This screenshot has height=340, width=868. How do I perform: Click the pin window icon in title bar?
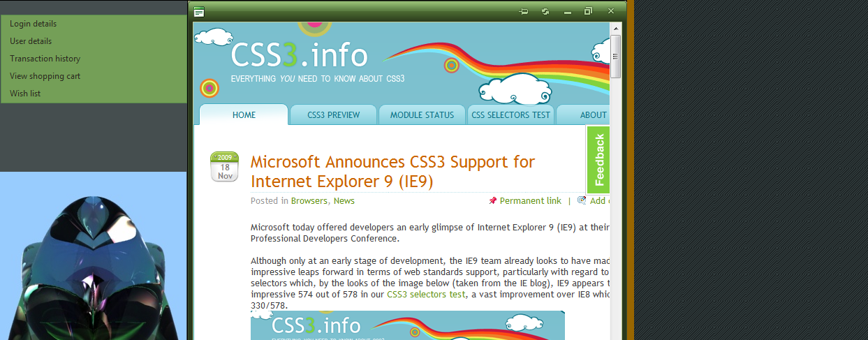[x=524, y=11]
